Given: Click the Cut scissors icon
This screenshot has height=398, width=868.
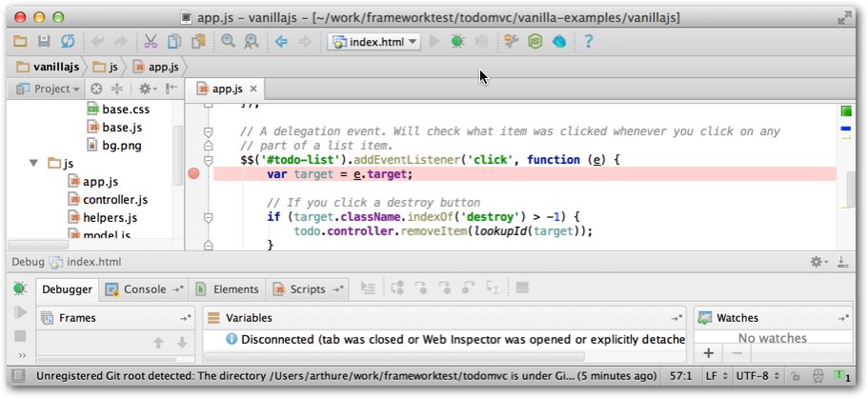Looking at the screenshot, I should 151,42.
